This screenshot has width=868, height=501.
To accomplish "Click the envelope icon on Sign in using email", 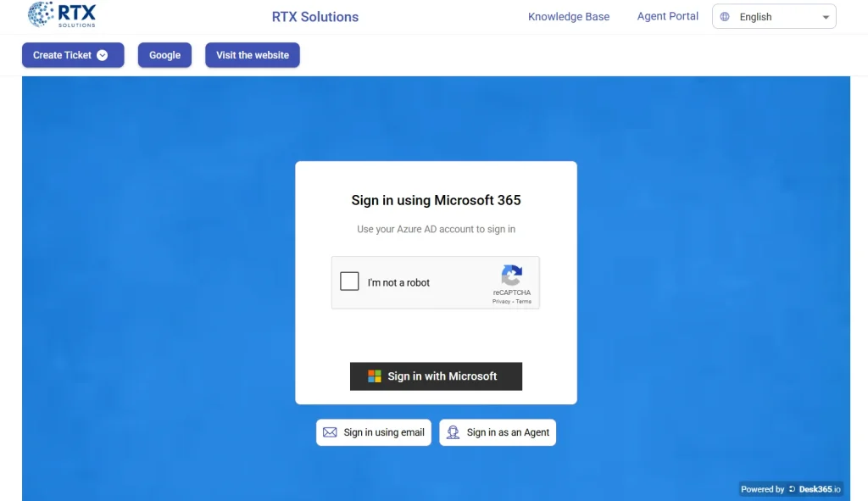I will pos(330,431).
